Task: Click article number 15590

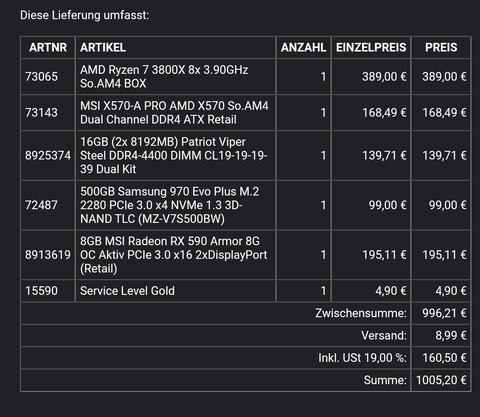Action: (x=41, y=291)
